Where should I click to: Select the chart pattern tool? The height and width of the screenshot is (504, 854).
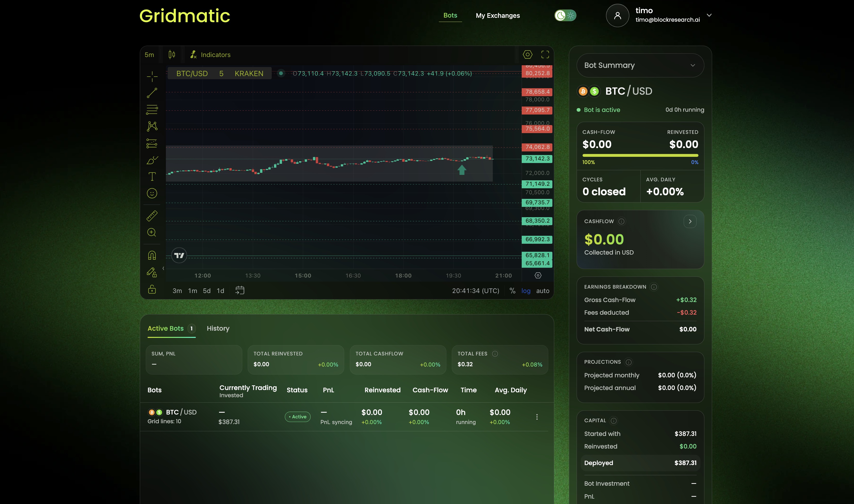pos(152,126)
